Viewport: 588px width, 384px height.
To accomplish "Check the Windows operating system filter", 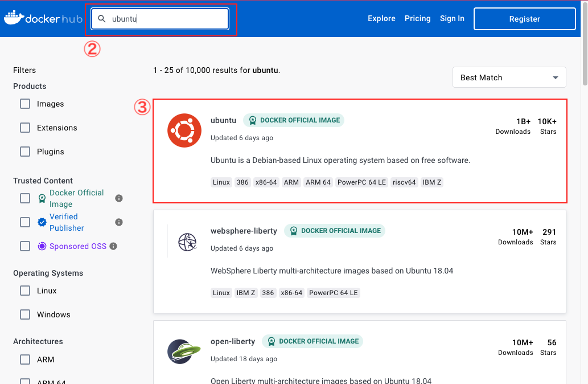I will [25, 314].
